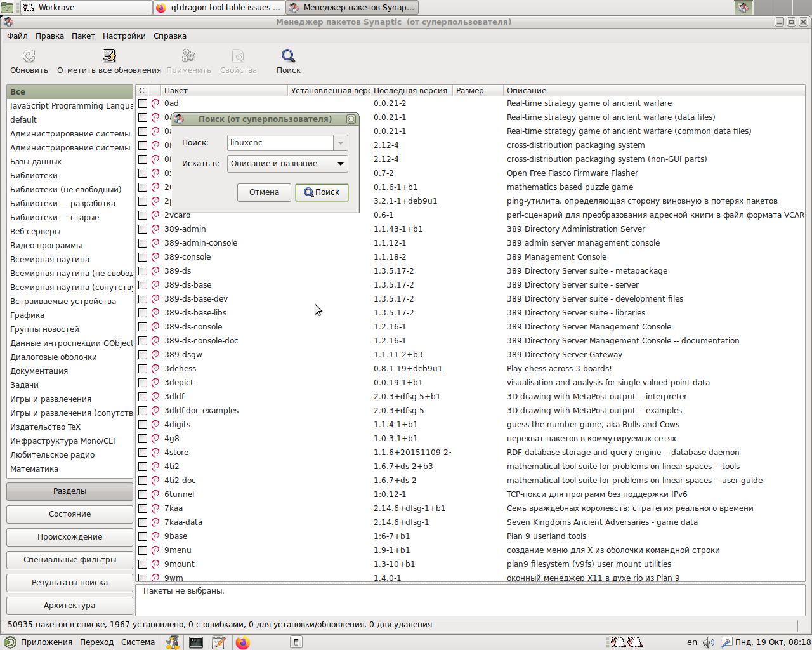The image size is (812, 650).
Task: Close the search dialog with its X button
Action: tap(351, 119)
